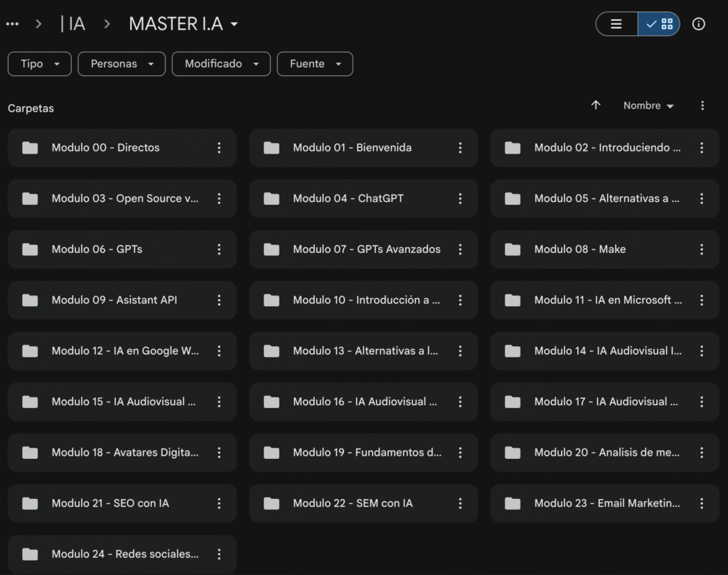Image resolution: width=728 pixels, height=575 pixels.
Task: Open more sort options menu beside Nombre
Action: [702, 105]
